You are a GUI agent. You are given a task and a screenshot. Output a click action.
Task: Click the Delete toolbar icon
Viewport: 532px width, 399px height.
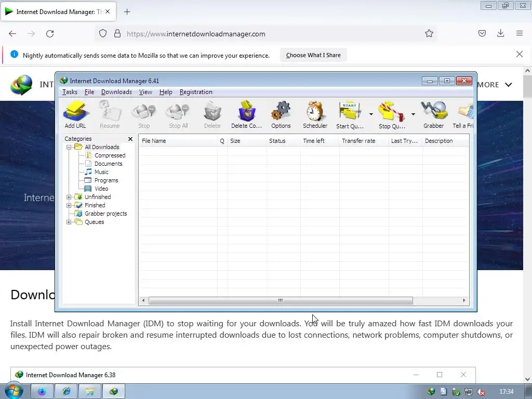click(212, 114)
